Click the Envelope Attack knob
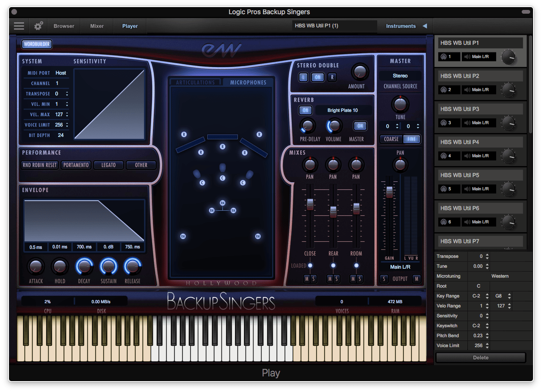This screenshot has width=542, height=392. pos(35,266)
